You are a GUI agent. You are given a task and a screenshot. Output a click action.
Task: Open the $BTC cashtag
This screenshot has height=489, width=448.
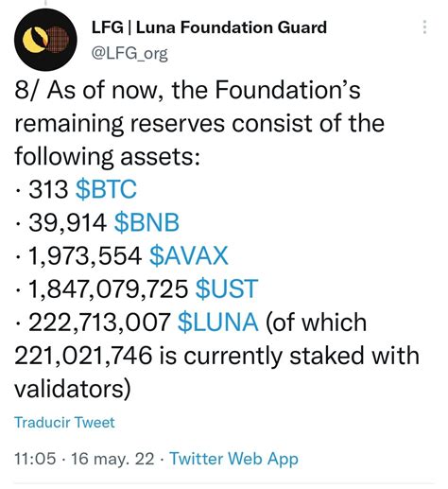click(x=106, y=189)
